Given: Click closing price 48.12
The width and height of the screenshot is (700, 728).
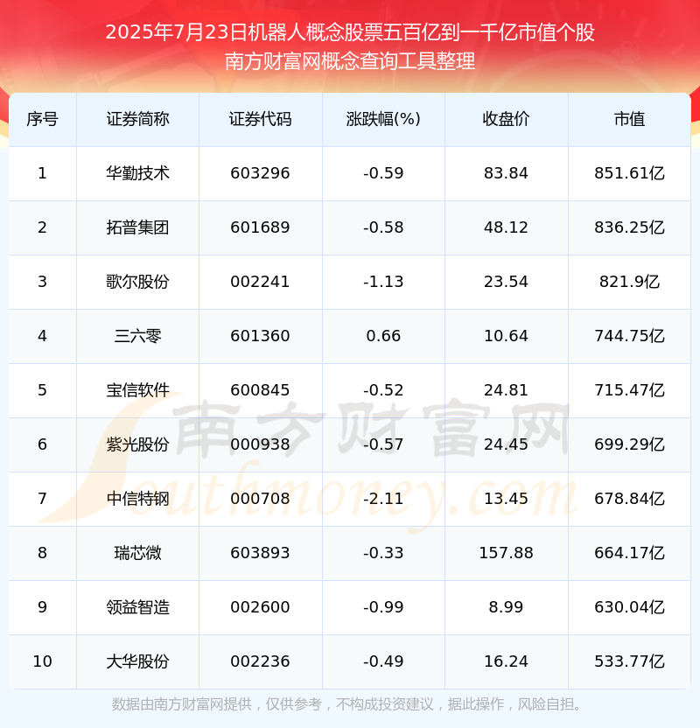Looking at the screenshot, I should [x=506, y=227].
